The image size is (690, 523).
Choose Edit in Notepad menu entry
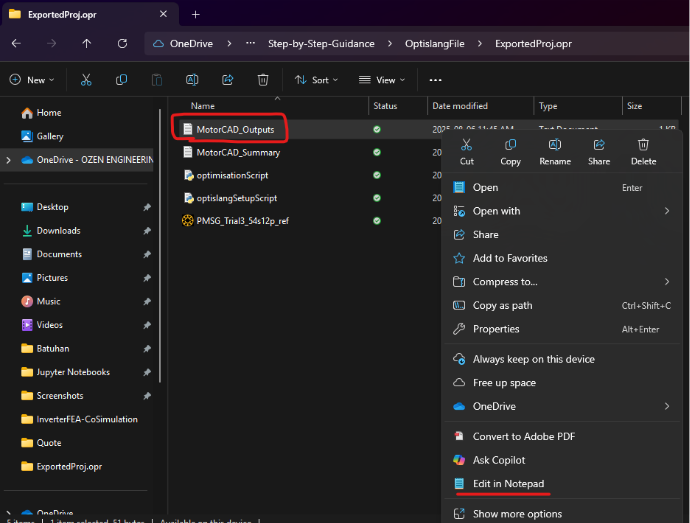508,484
